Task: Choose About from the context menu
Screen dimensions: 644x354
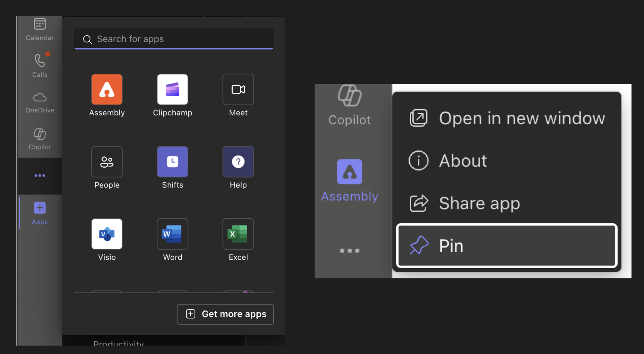Action: (x=507, y=161)
